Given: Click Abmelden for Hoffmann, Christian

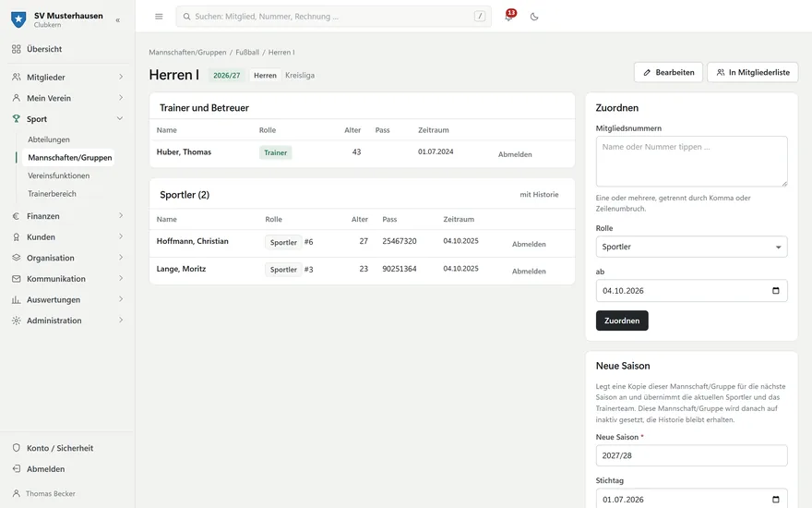Looking at the screenshot, I should [529, 244].
